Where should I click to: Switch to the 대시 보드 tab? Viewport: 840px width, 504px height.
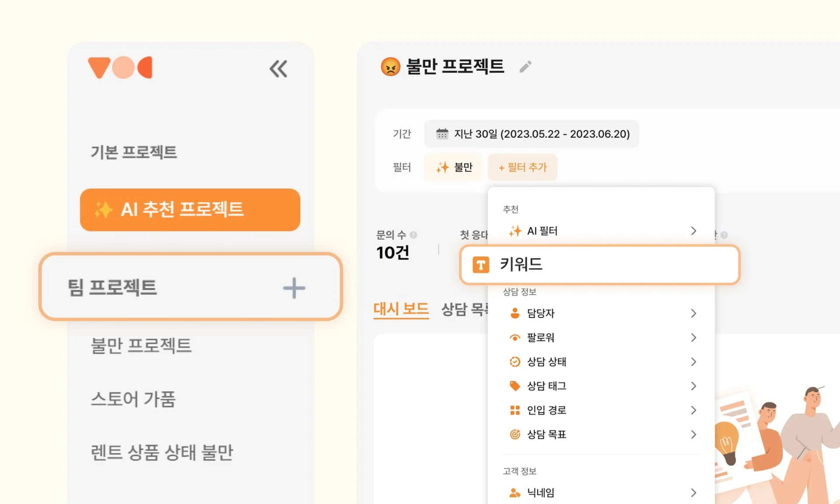(401, 309)
